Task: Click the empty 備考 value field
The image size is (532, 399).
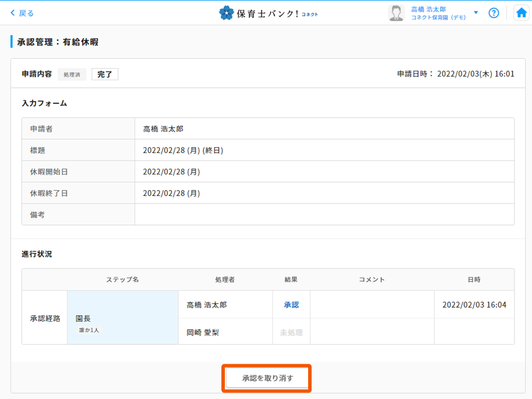Action: coord(324,214)
